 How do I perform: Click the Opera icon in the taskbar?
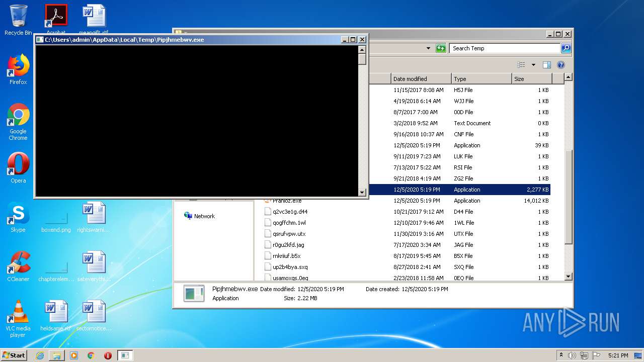coord(108,355)
